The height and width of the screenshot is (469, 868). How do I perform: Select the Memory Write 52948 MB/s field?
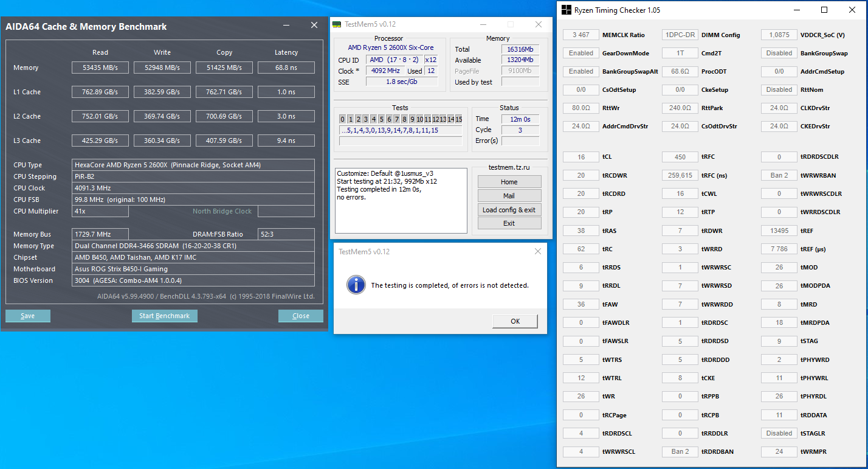(162, 68)
